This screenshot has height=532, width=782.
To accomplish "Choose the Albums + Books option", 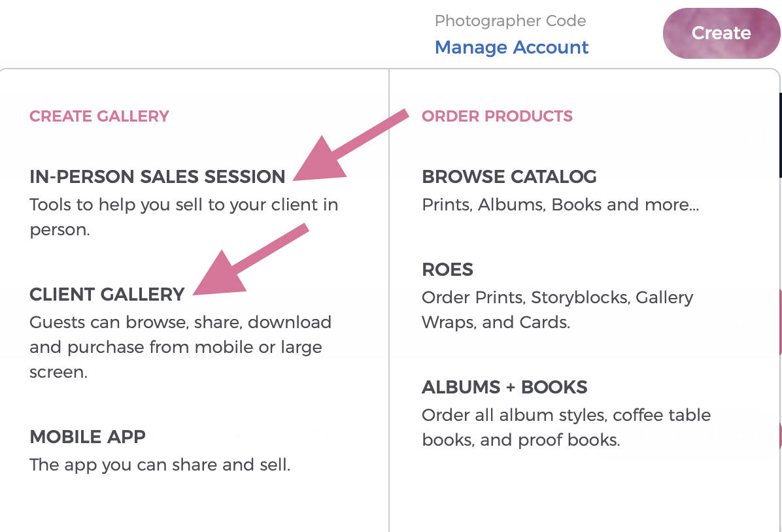I will tap(505, 387).
